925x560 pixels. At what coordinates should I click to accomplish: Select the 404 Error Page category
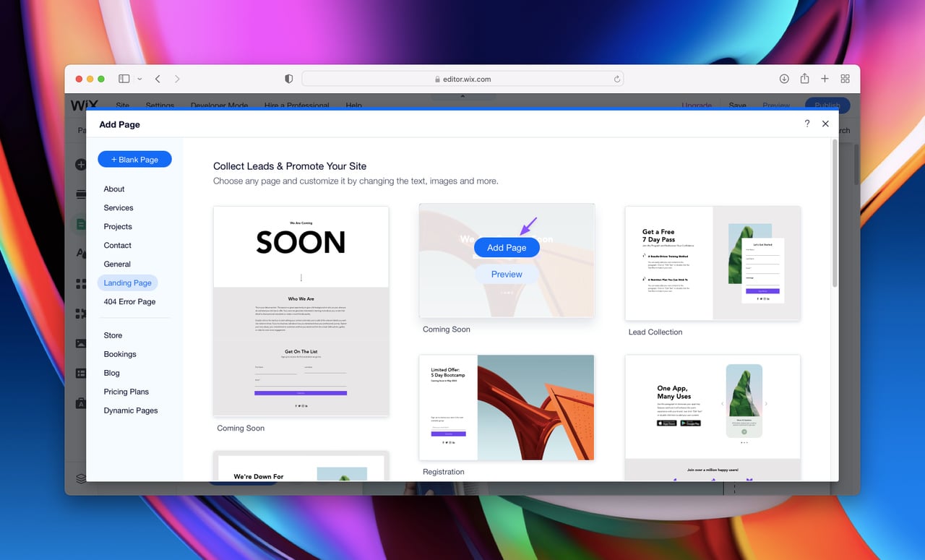(x=129, y=301)
